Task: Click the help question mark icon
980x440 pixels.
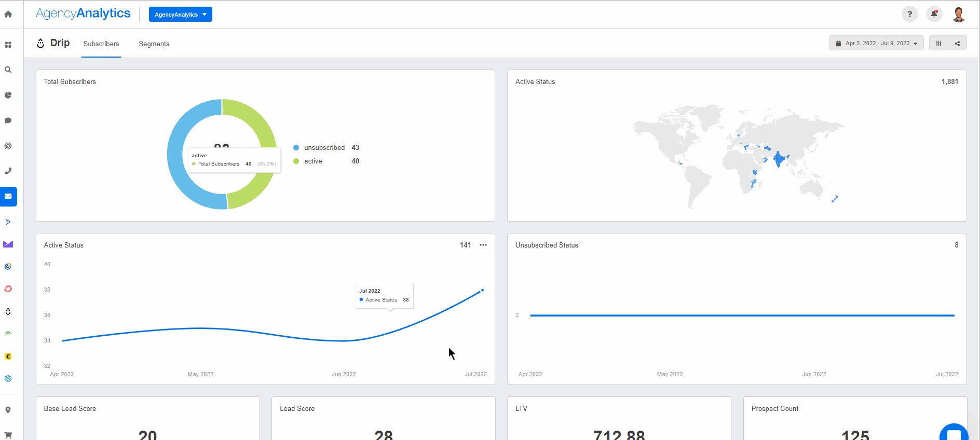Action: click(x=909, y=15)
